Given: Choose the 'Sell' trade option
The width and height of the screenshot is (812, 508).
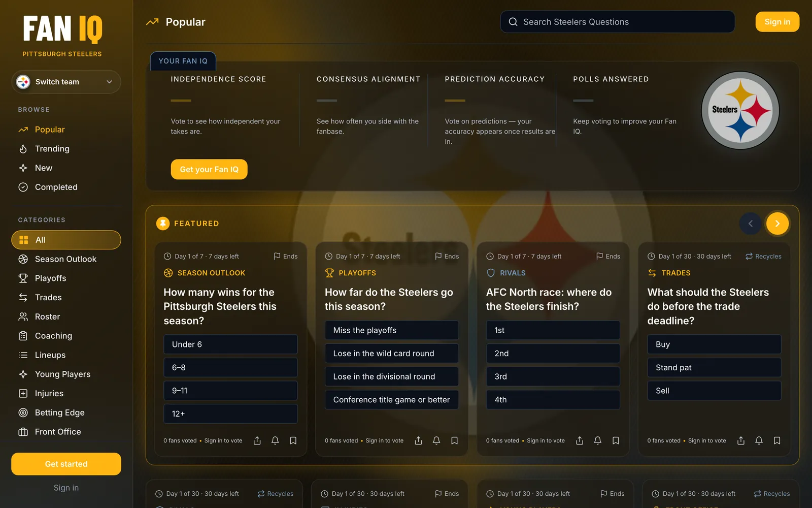Looking at the screenshot, I should [714, 391].
